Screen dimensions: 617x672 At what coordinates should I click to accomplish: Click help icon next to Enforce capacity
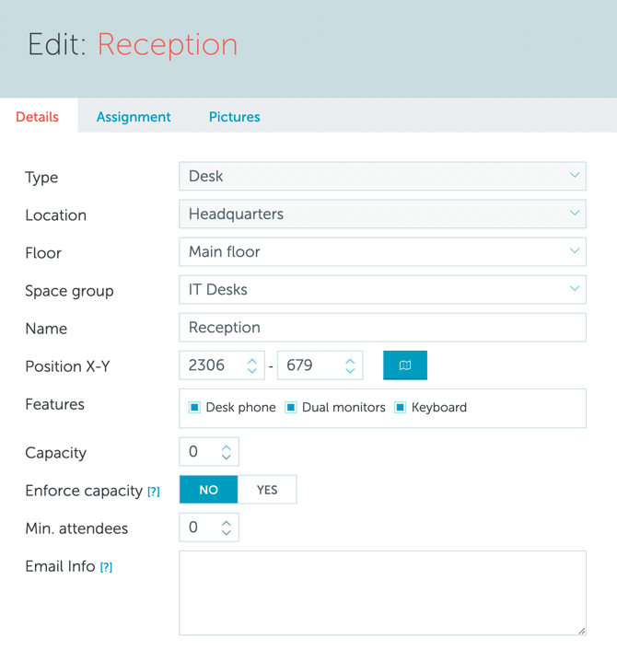154,492
